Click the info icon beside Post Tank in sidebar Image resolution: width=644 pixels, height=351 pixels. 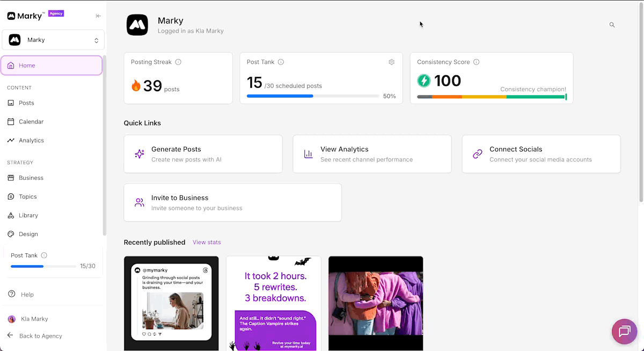[x=44, y=256]
